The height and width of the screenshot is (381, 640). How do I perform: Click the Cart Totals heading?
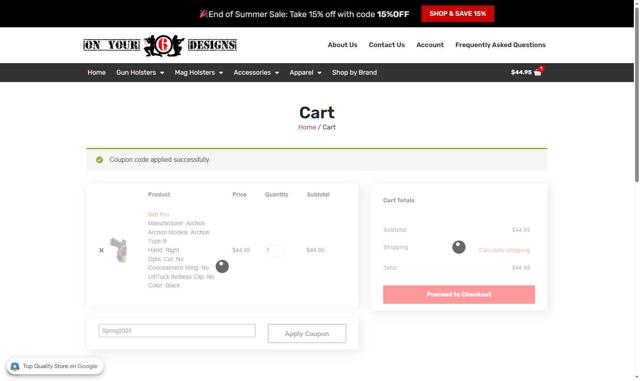[398, 200]
